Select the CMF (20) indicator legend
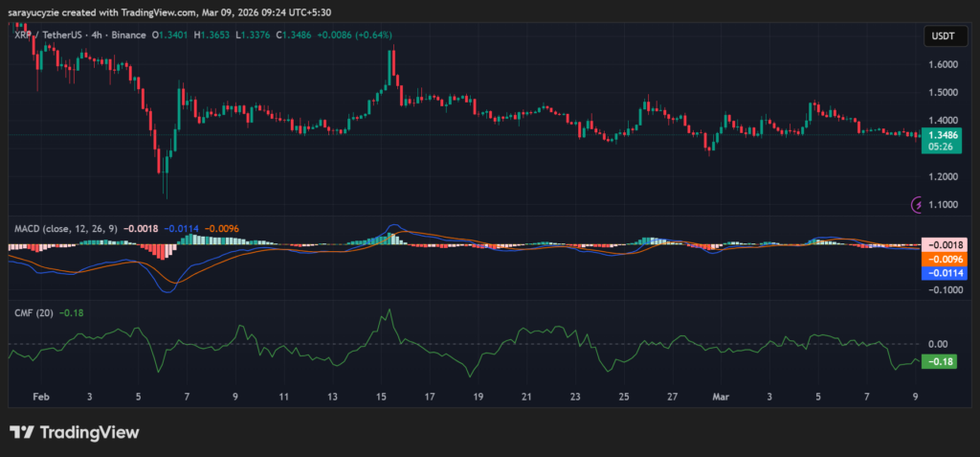Screen dimensions: 980x457 coord(33,311)
